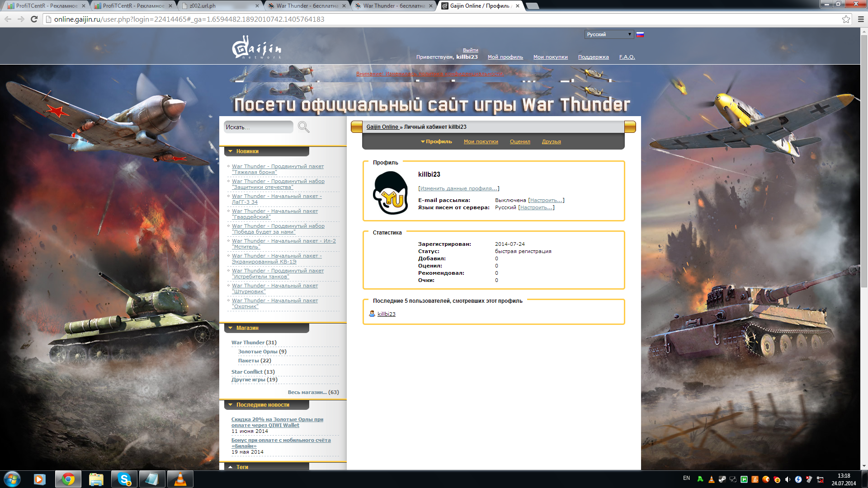Collapse the Магазин sidebar section
This screenshot has width=868, height=488.
tap(231, 328)
